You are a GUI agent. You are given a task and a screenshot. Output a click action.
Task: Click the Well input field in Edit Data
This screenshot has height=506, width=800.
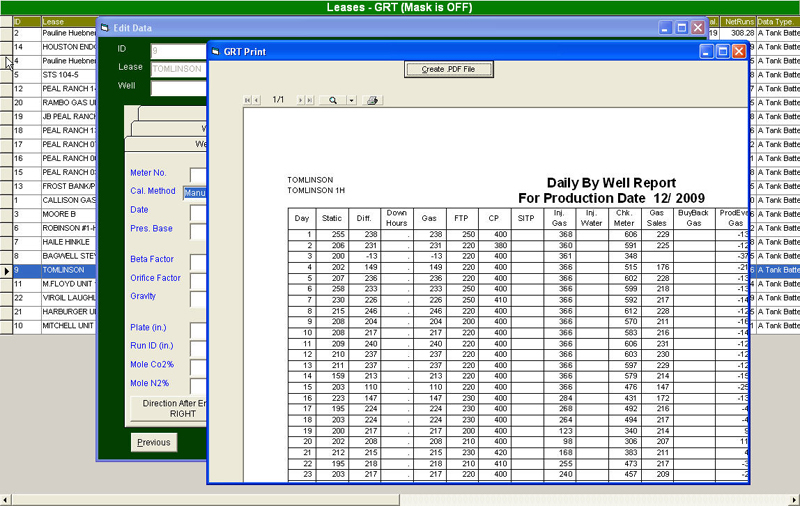pos(179,87)
